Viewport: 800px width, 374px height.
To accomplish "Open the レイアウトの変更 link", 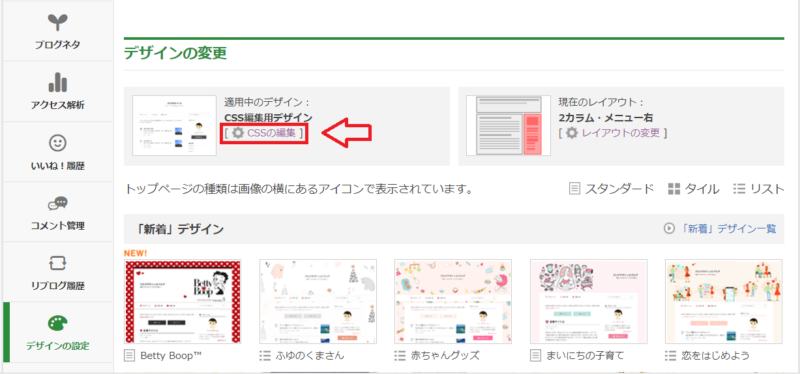I will (x=621, y=133).
